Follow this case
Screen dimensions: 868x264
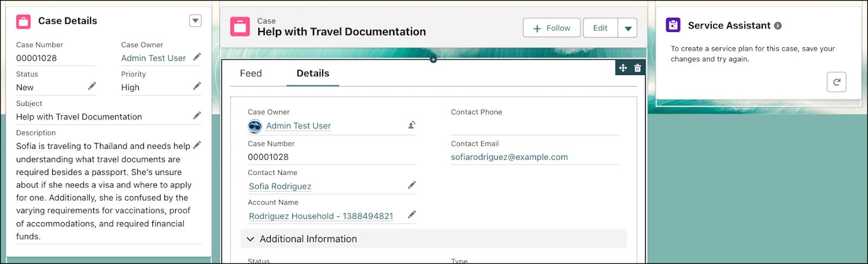click(x=552, y=28)
